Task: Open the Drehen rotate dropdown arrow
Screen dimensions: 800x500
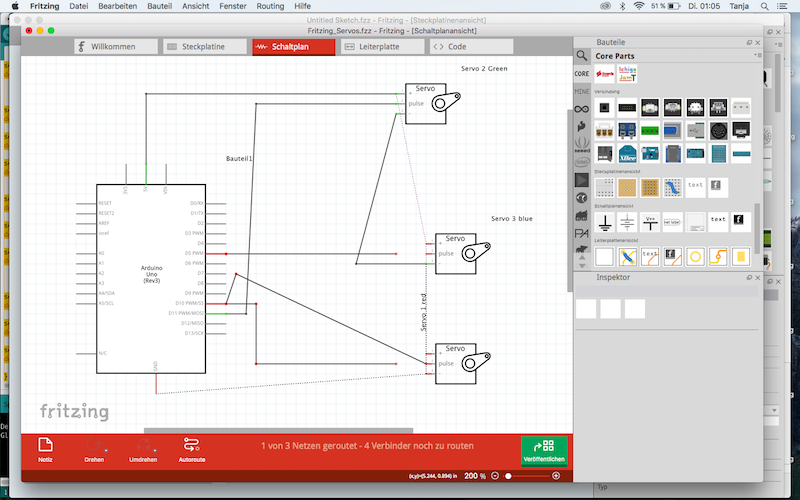Action: point(106,451)
